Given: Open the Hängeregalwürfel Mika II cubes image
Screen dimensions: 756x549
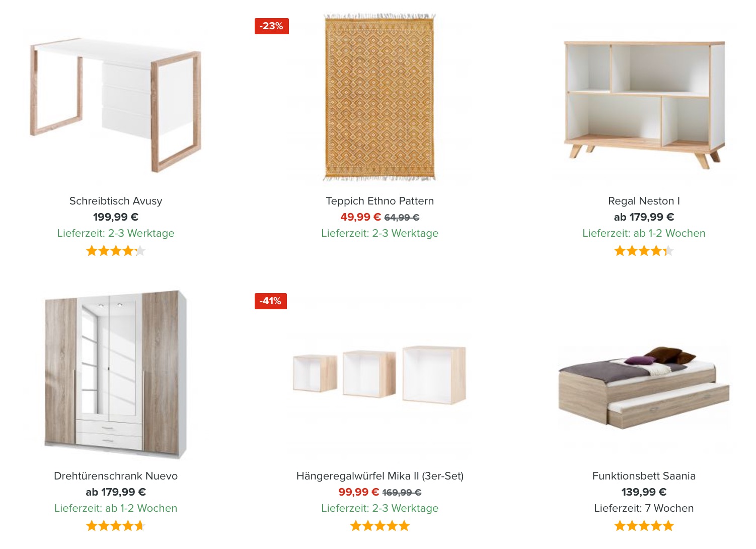Looking at the screenshot, I should tap(380, 375).
